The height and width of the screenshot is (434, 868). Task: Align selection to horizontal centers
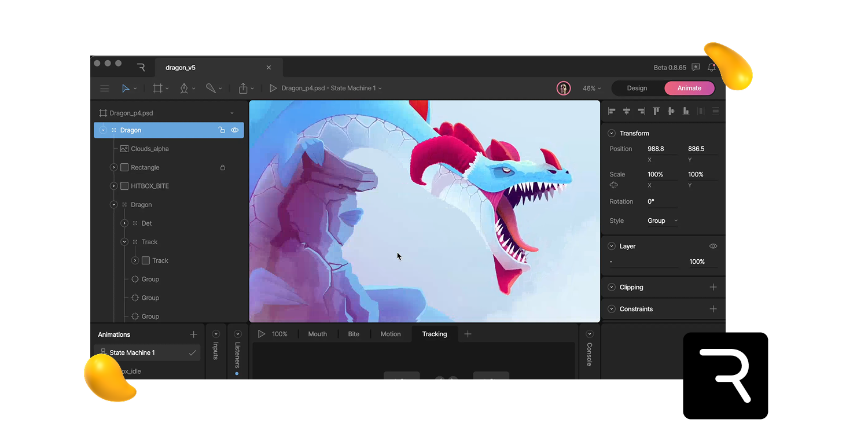627,111
